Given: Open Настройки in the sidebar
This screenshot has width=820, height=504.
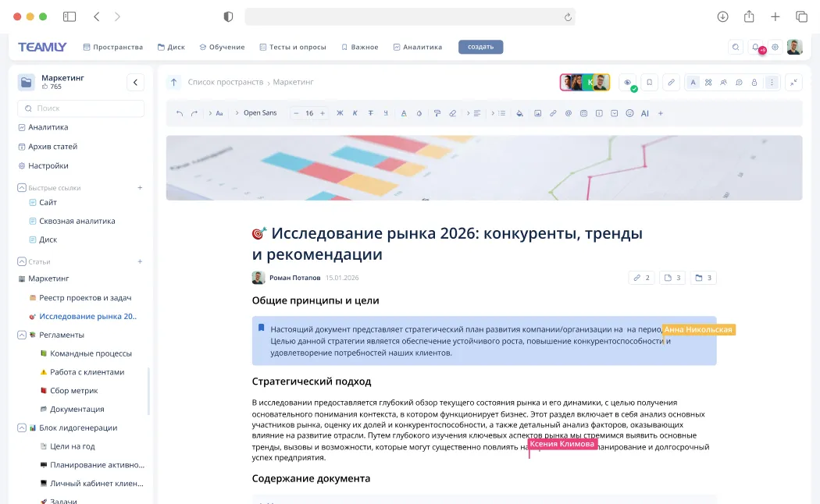Looking at the screenshot, I should (x=43, y=166).
